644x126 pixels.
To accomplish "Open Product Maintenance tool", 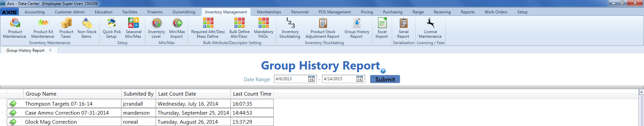I will click(15, 28).
